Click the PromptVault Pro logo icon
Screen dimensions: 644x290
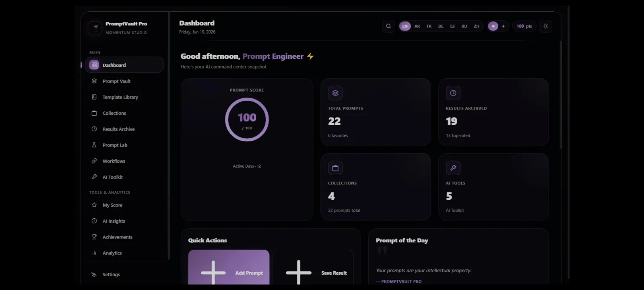[95, 28]
